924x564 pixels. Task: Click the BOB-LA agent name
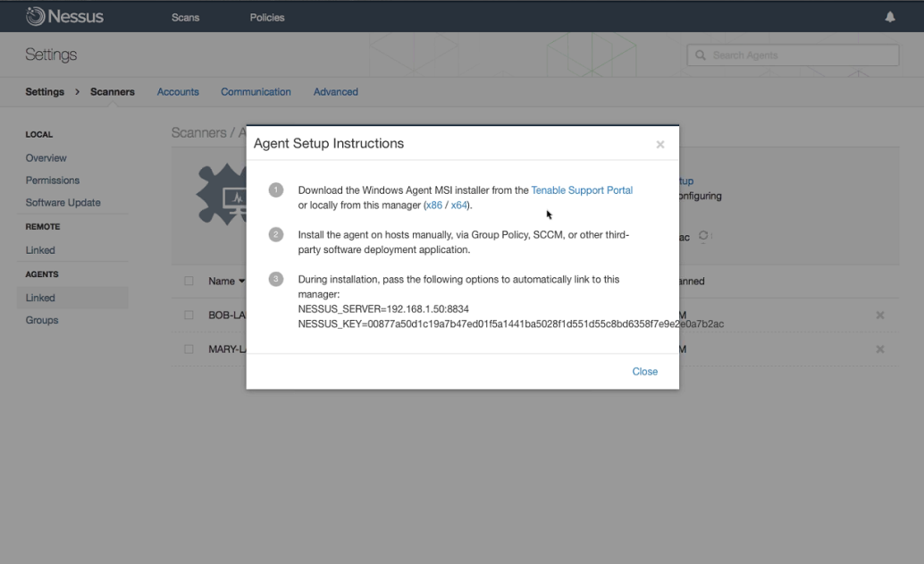click(x=227, y=316)
